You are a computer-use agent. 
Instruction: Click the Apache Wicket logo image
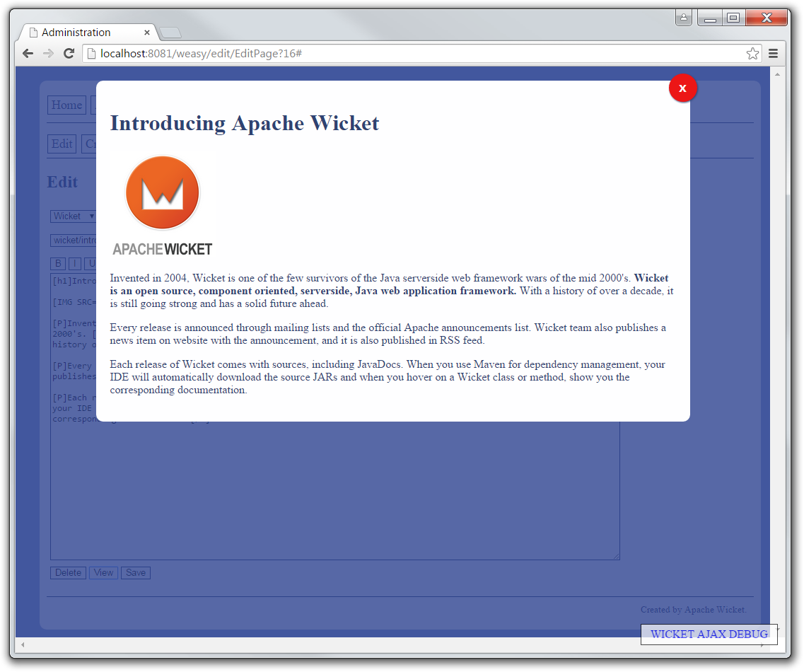coord(162,206)
